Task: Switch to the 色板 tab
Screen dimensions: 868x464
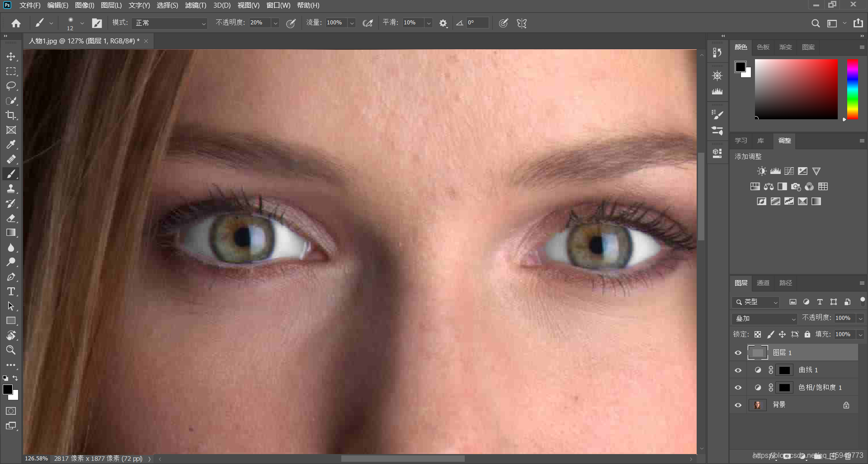Action: [763, 47]
